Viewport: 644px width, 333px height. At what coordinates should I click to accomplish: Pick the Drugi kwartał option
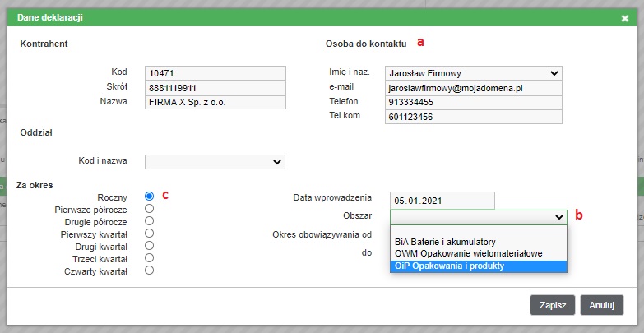pos(149,245)
